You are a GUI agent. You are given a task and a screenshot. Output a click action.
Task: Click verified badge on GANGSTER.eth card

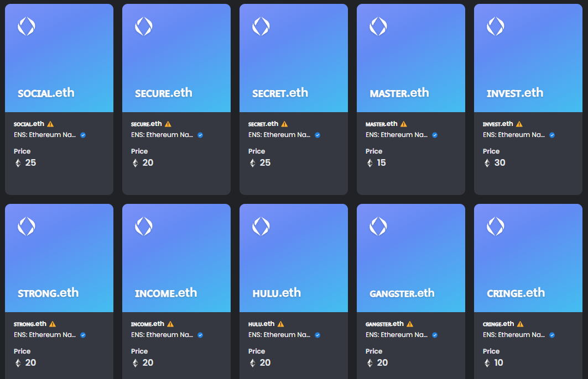coord(435,335)
